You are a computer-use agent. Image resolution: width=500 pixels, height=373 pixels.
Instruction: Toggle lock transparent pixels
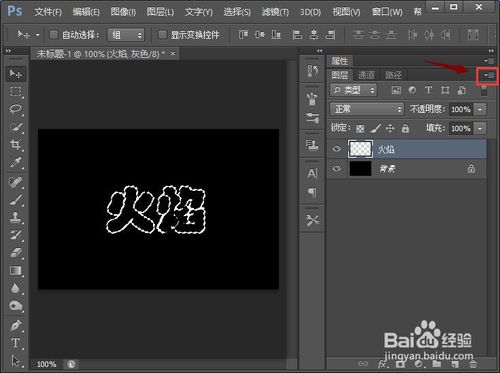360,128
